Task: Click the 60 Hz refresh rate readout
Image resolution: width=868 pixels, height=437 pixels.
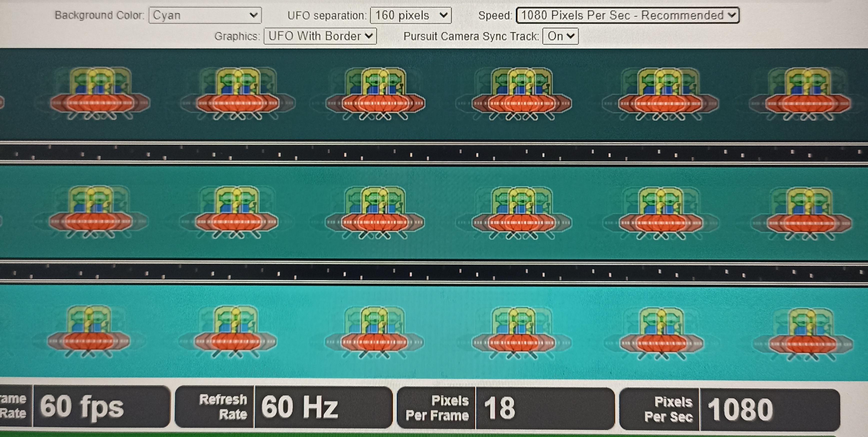Action: (299, 407)
